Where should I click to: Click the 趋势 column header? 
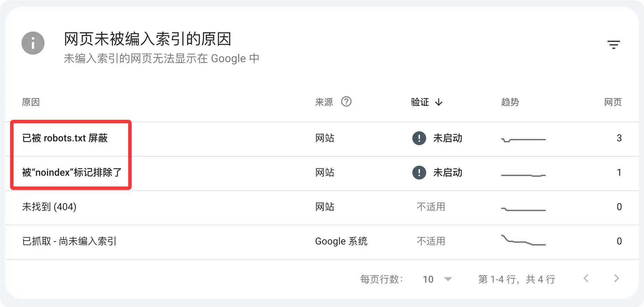[x=510, y=102]
